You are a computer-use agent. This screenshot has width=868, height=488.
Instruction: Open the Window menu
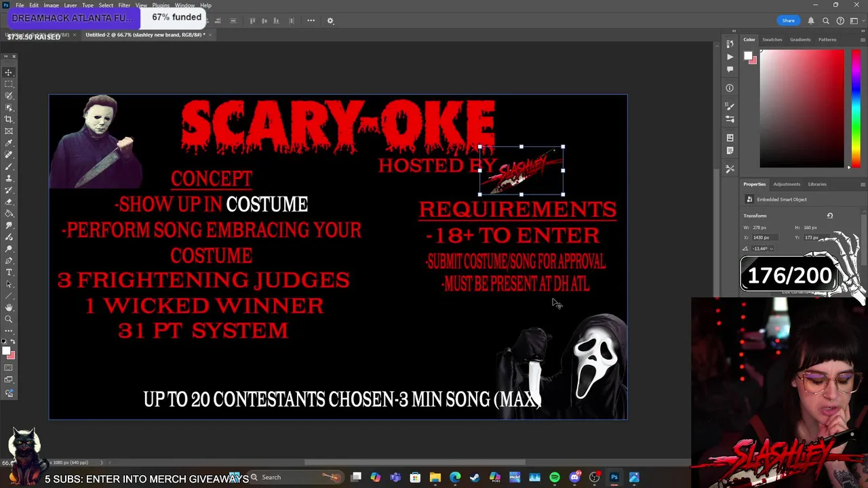click(184, 5)
